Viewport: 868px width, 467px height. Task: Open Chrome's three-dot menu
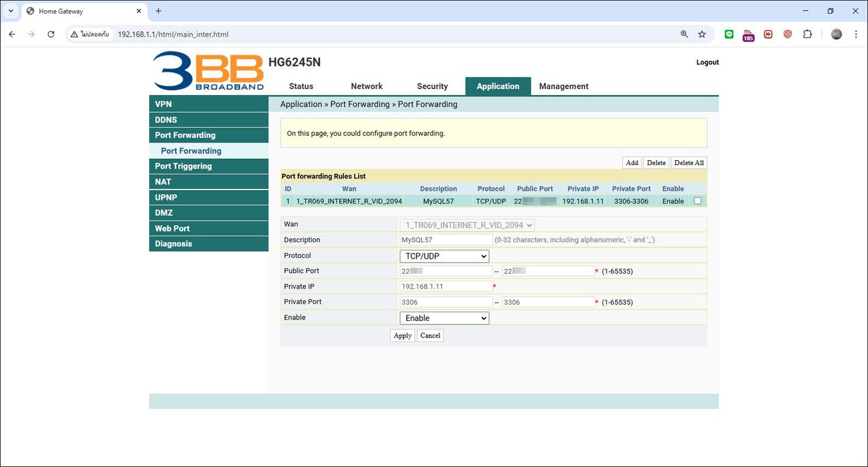point(856,34)
